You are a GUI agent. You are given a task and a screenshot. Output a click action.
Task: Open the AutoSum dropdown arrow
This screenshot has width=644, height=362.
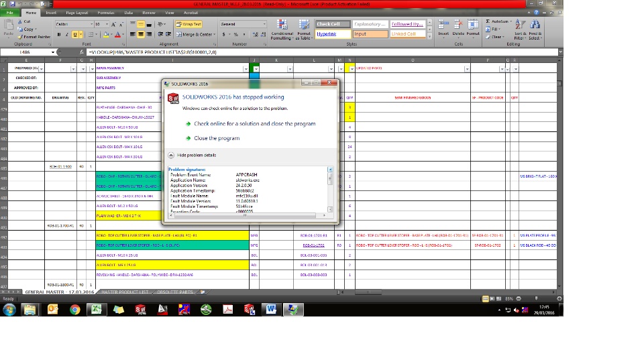click(511, 21)
